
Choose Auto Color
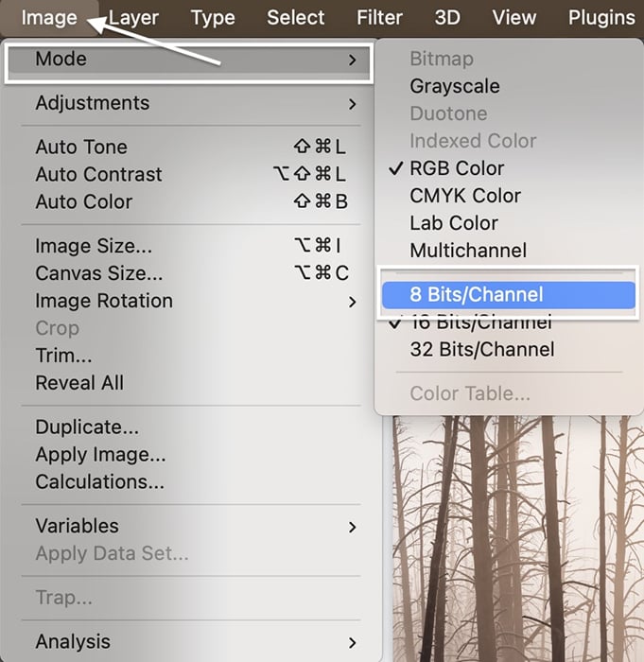coord(191,201)
